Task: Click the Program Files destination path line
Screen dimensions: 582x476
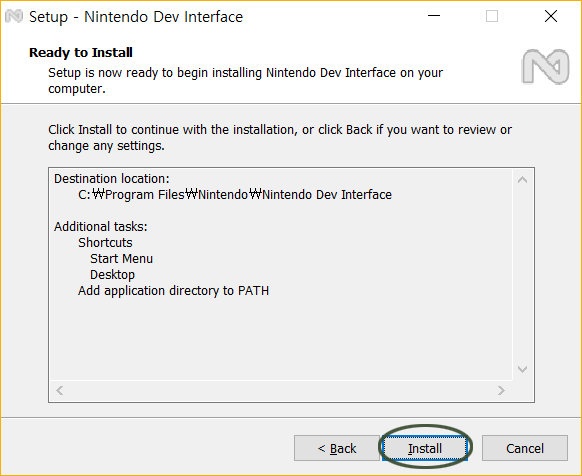Action: [235, 195]
